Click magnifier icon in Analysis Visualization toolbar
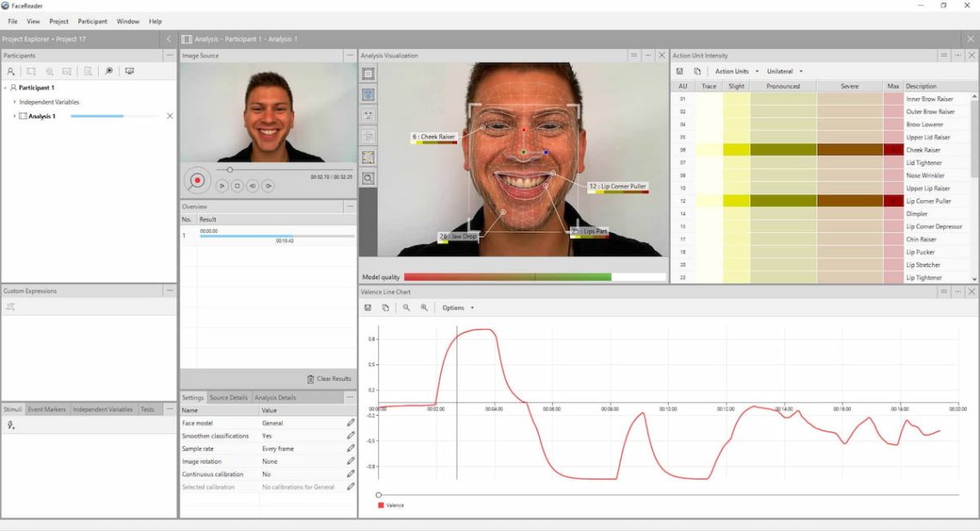Viewport: 980px width, 531px height. (x=368, y=179)
